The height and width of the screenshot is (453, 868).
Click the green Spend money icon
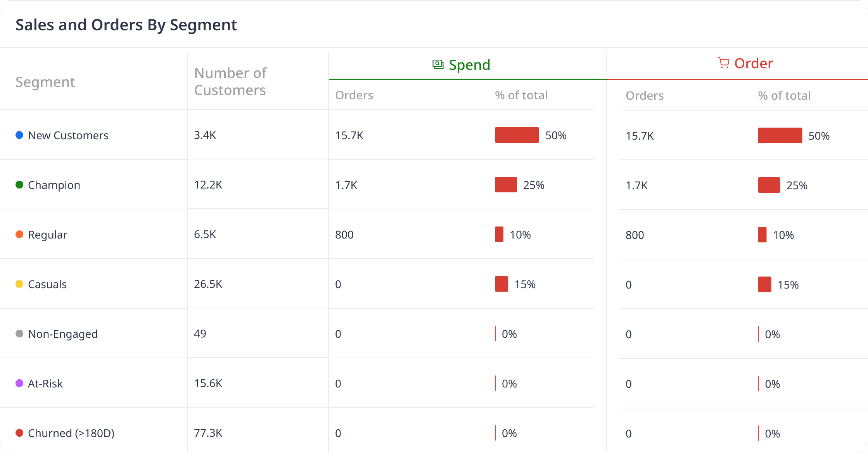pyautogui.click(x=438, y=64)
